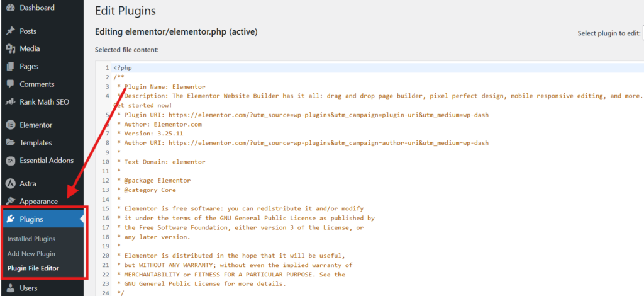The height and width of the screenshot is (296, 644).
Task: Click the 'Editing elementor/elementor.php (active)' heading
Action: click(176, 31)
